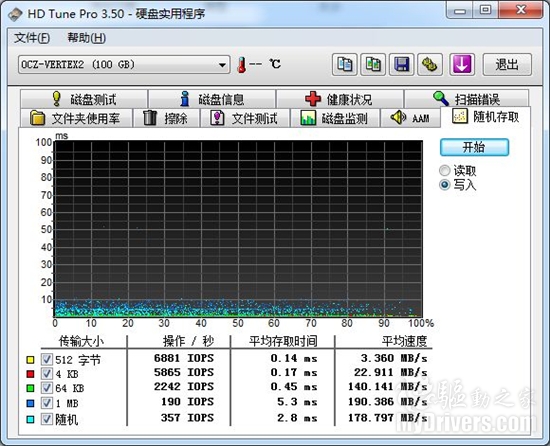The width and height of the screenshot is (550, 446).
Task: Click the copy screenshot to clipboard icon
Action: point(373,65)
